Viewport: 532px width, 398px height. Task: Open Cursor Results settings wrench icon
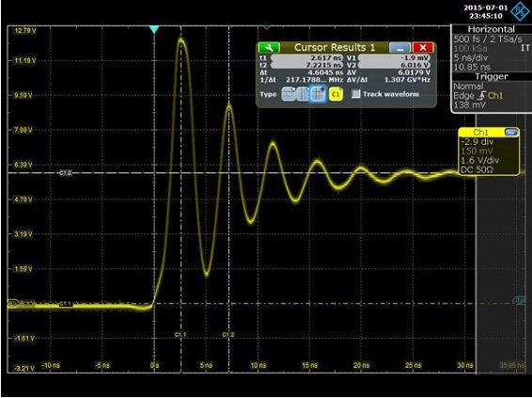269,48
